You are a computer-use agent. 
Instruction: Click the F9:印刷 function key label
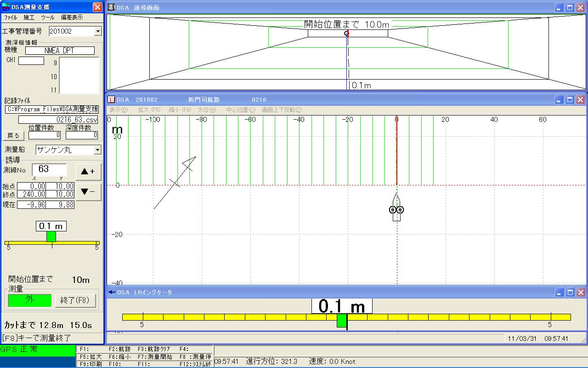(90, 364)
